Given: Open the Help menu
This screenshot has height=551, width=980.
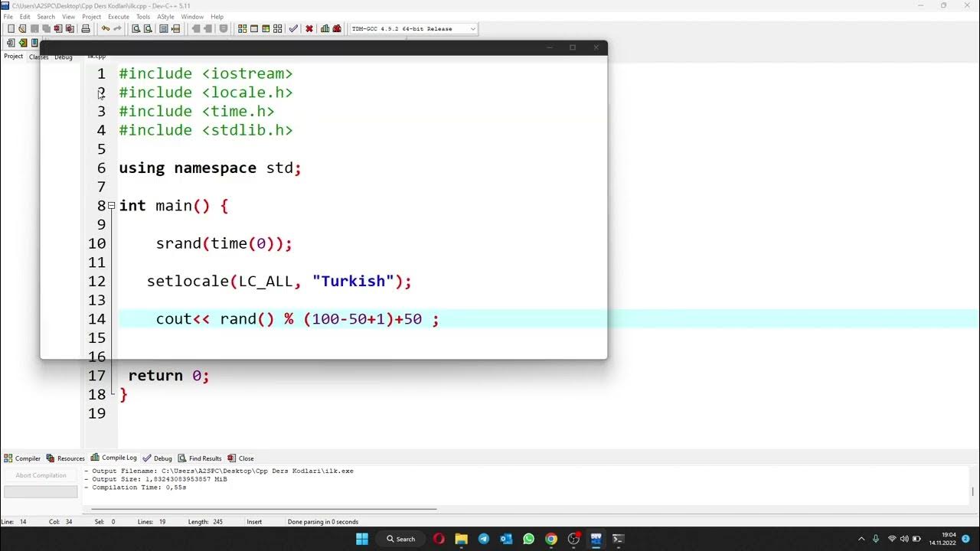Looking at the screenshot, I should (x=217, y=16).
